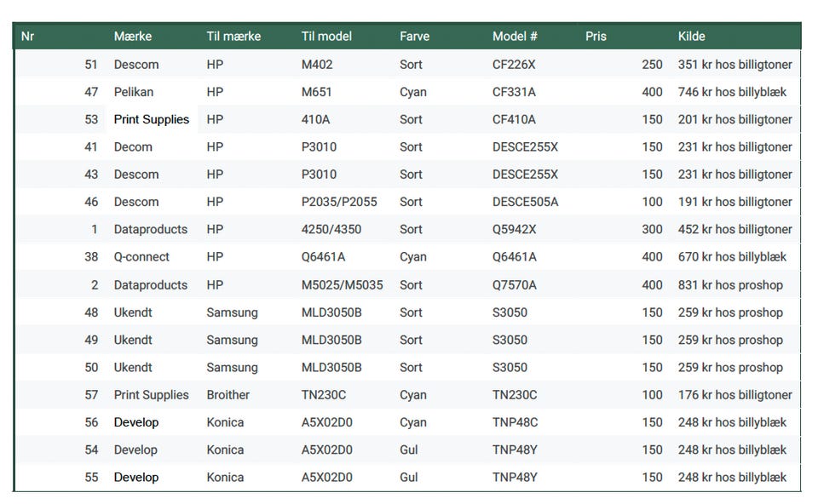
Task: Click the "Pris" column header
Action: click(596, 37)
